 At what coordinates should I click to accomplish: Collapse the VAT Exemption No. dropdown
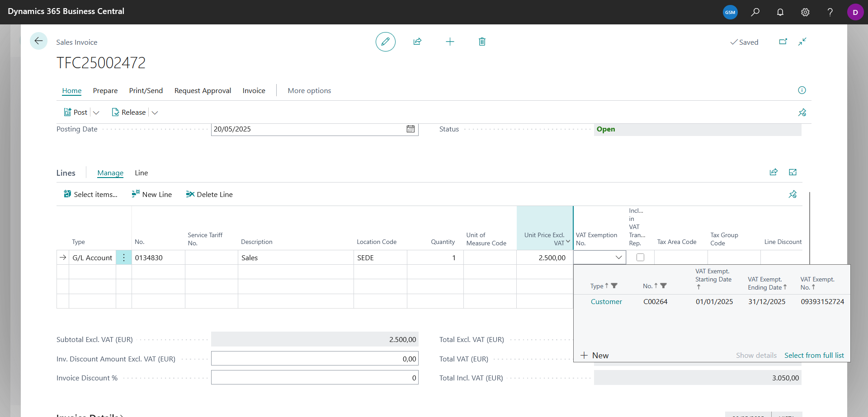[618, 258]
